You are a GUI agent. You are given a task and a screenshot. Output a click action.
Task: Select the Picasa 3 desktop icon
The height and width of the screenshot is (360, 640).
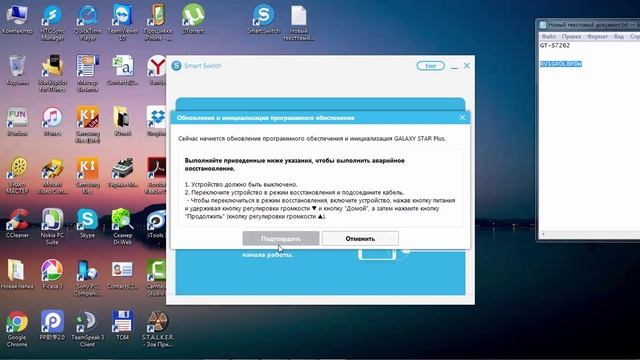[52, 274]
